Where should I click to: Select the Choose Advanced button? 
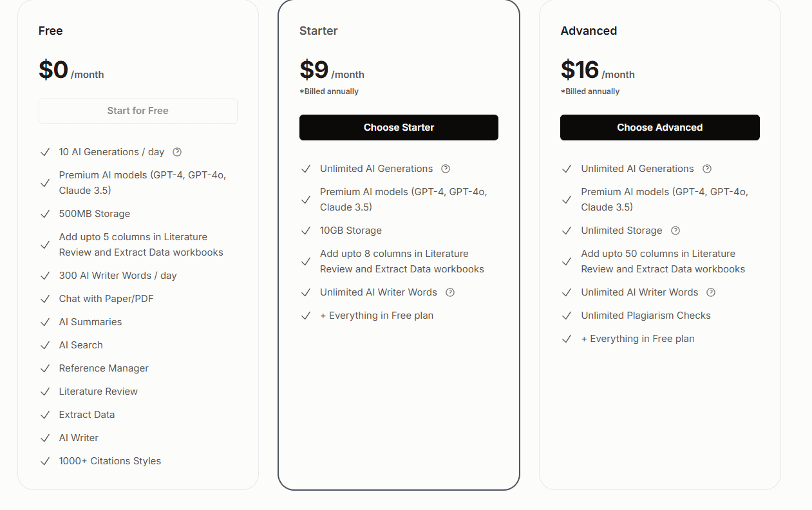(659, 127)
